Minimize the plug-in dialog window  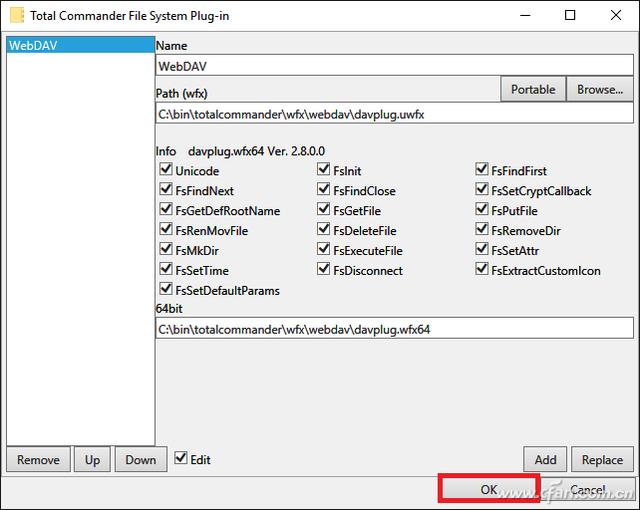coord(525,16)
